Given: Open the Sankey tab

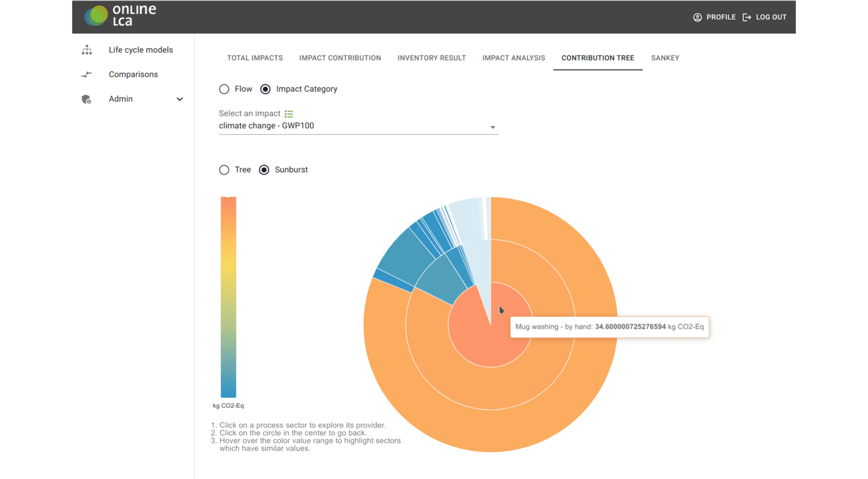Looking at the screenshot, I should 665,58.
